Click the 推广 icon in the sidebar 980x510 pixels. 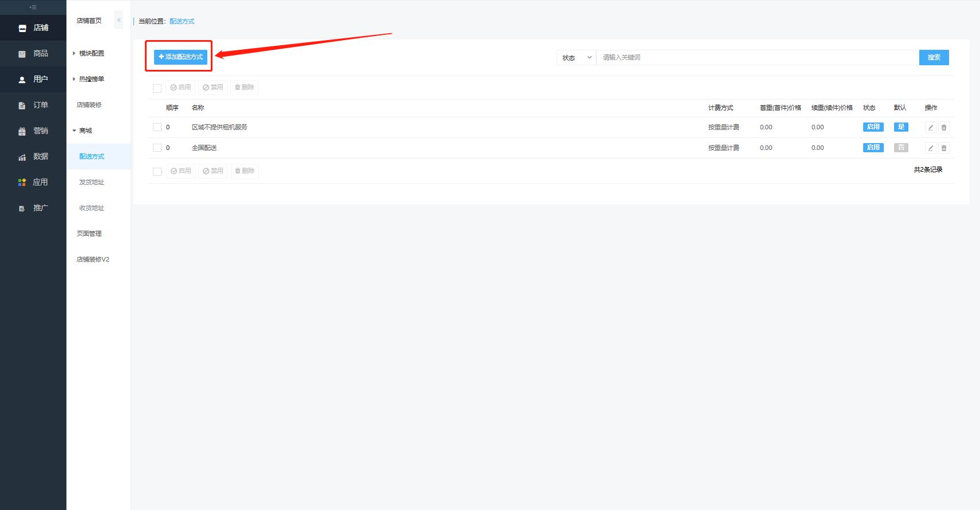tap(22, 208)
